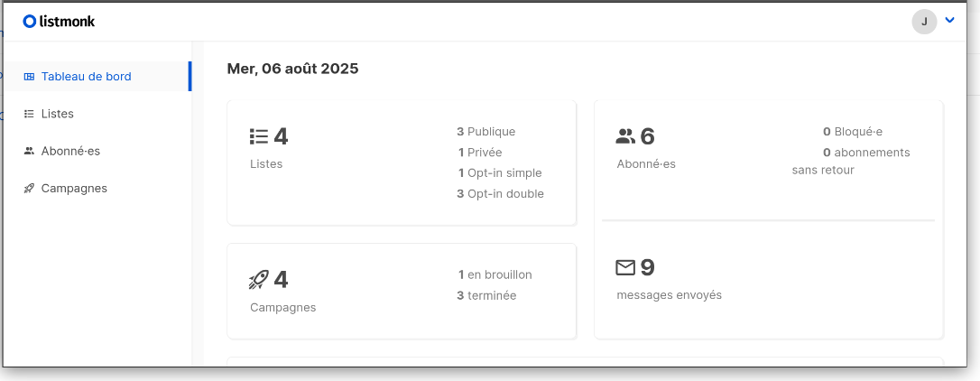Click the envelope icon beside messages envoyés
Screen dimensions: 980x381
click(x=625, y=267)
